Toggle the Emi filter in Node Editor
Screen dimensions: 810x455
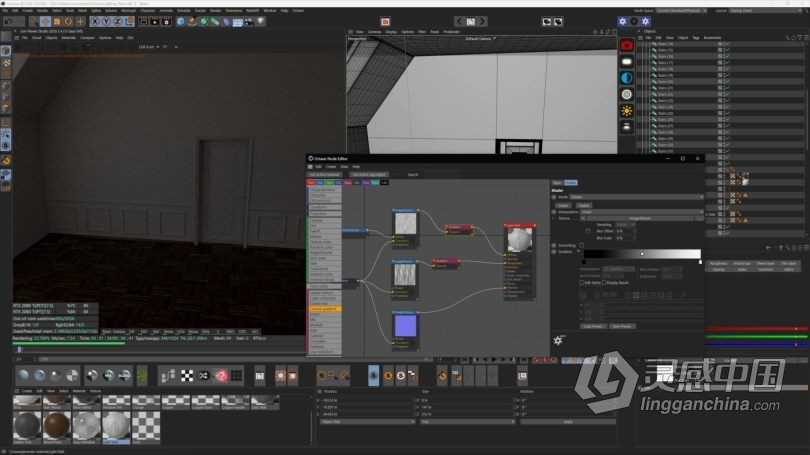366,183
